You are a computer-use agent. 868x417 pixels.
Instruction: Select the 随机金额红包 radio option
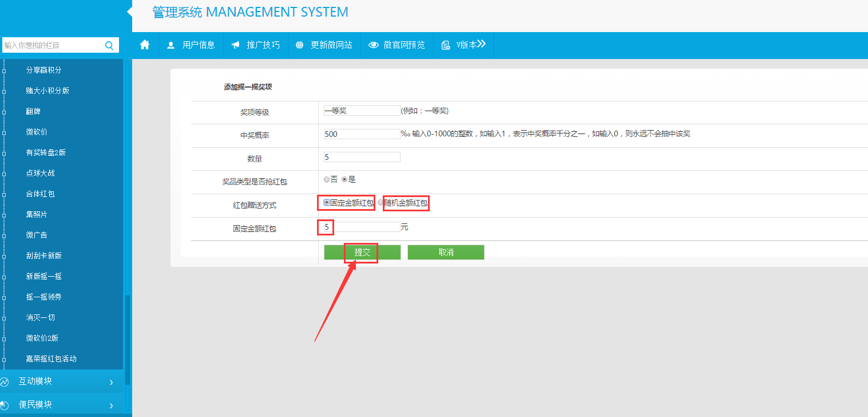(381, 202)
